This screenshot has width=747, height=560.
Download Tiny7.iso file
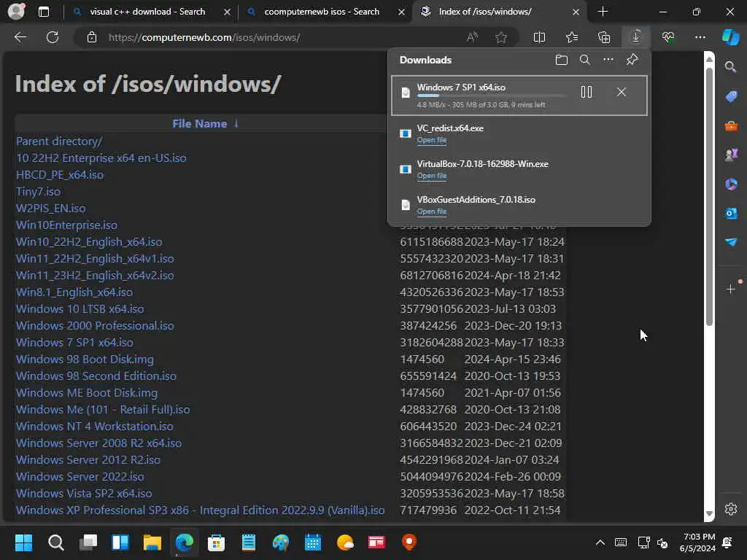[x=38, y=192]
